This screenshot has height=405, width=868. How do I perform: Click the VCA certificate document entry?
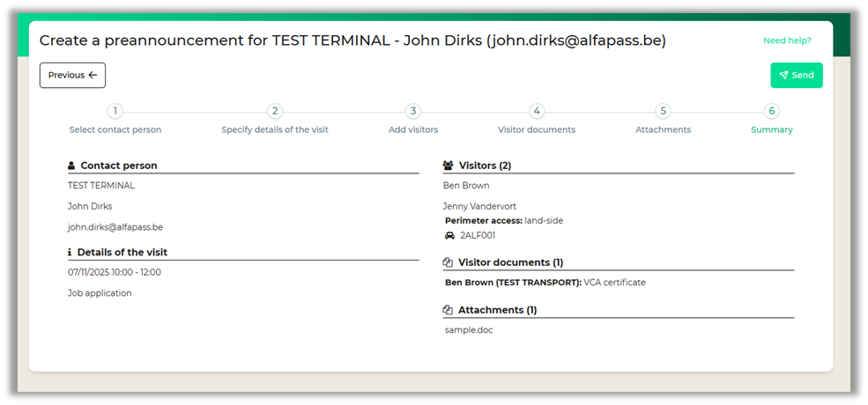(x=614, y=283)
